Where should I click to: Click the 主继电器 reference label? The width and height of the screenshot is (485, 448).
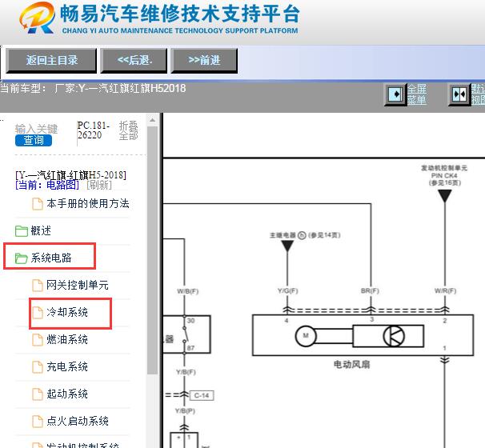305,235
